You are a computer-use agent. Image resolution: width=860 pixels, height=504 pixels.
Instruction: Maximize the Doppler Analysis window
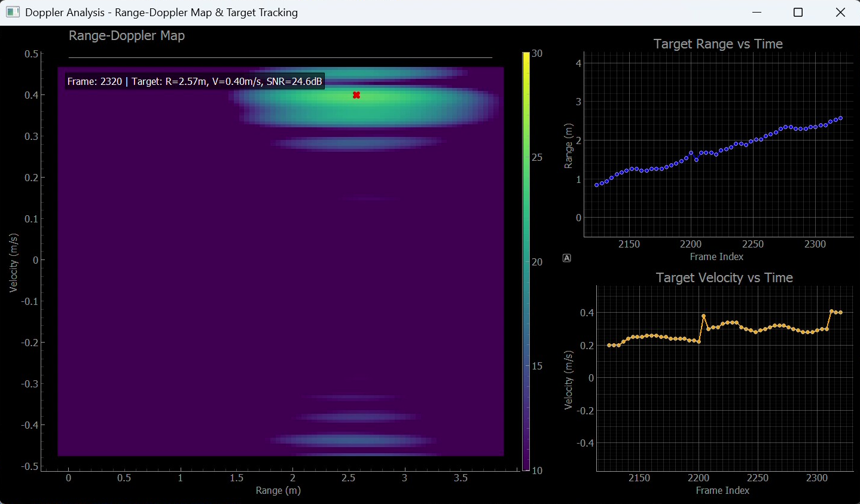(798, 13)
